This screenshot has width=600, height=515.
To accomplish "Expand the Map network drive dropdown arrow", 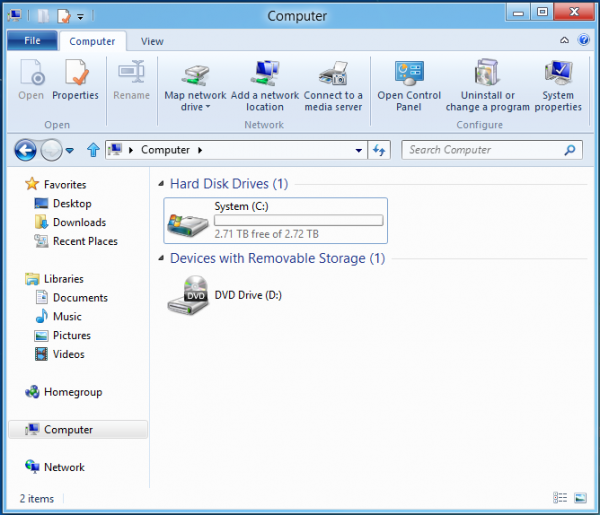I will click(x=208, y=107).
